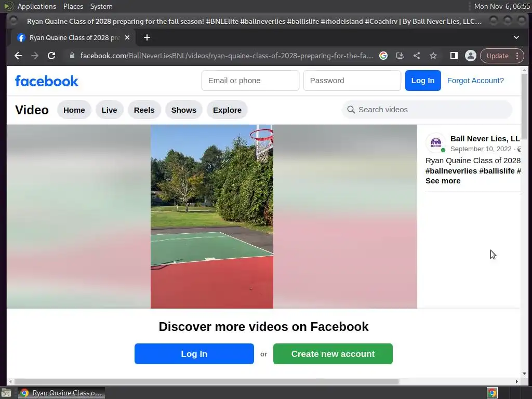The height and width of the screenshot is (399, 532).
Task: Click the Chrome icon in bottom-right tray
Action: [x=493, y=393]
